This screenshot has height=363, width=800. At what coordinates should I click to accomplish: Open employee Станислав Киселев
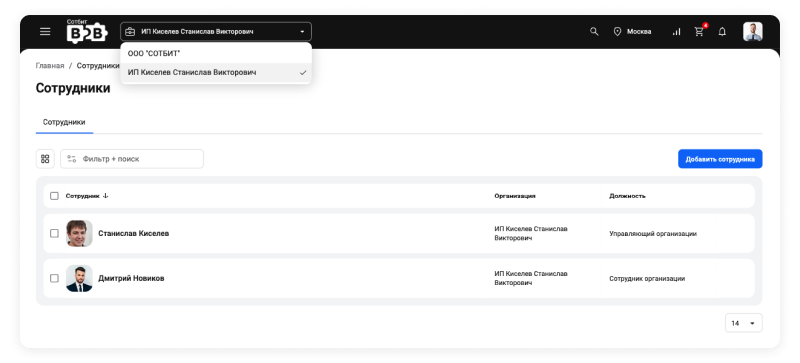pyautogui.click(x=134, y=233)
